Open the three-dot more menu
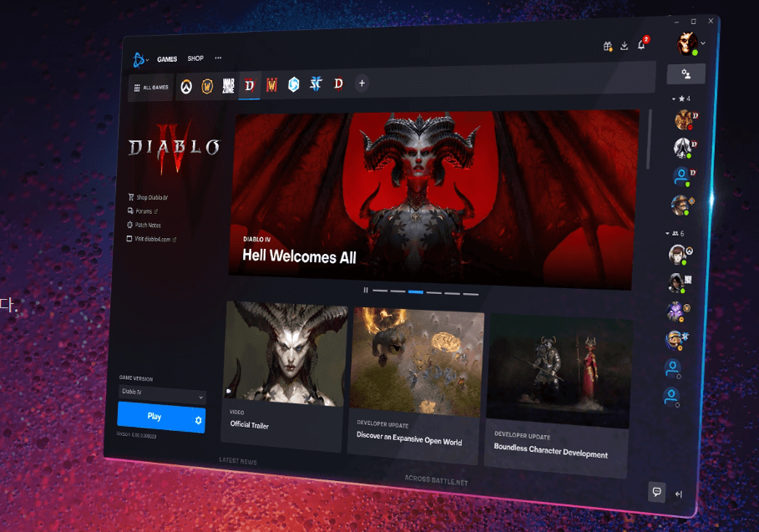 [218, 58]
